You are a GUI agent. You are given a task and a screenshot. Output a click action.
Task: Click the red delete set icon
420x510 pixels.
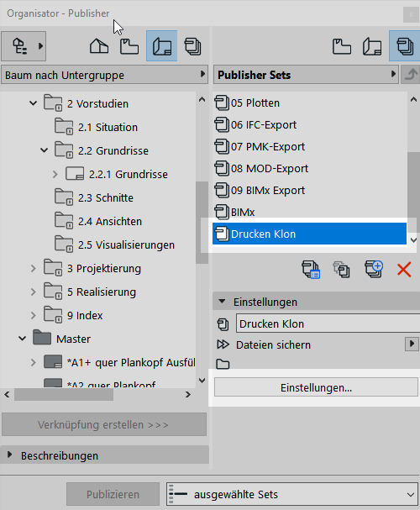[404, 270]
